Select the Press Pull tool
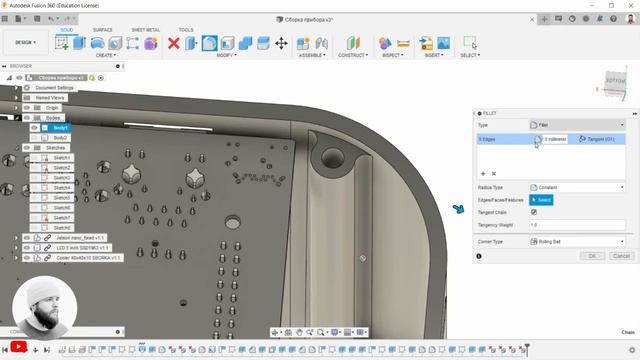The image size is (640, 360). pos(191,43)
